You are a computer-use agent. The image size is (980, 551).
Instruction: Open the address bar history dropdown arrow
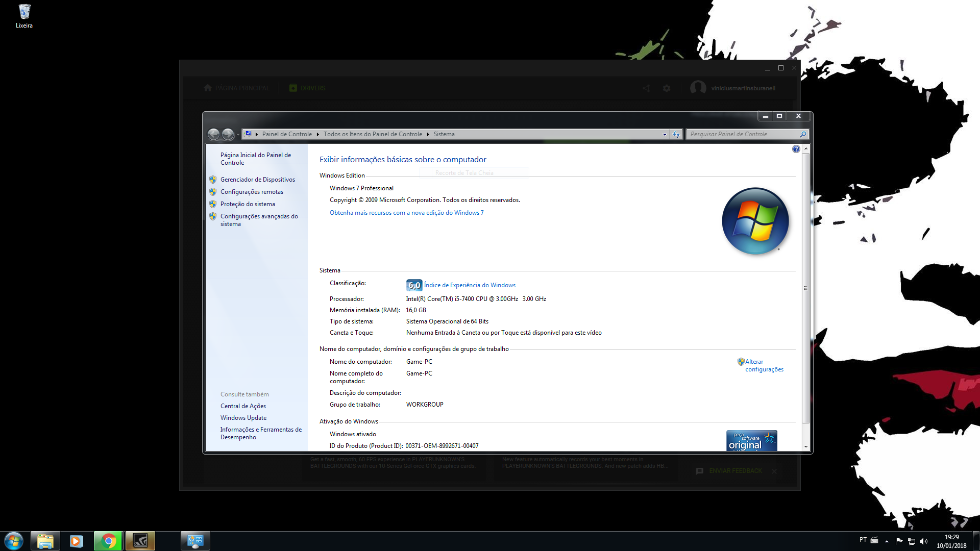pyautogui.click(x=665, y=134)
